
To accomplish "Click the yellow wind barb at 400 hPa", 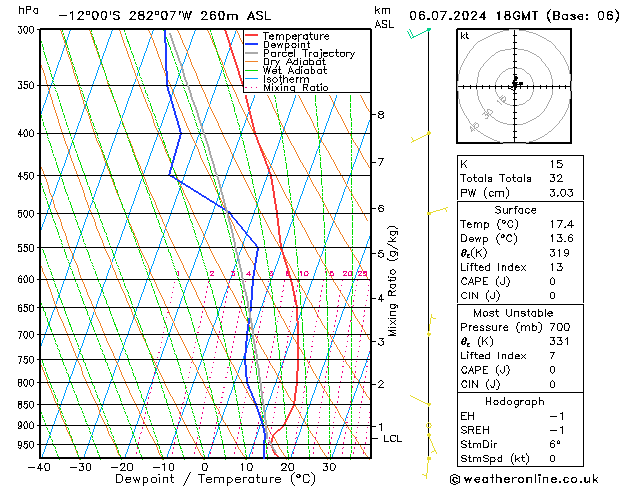I will (x=420, y=137).
